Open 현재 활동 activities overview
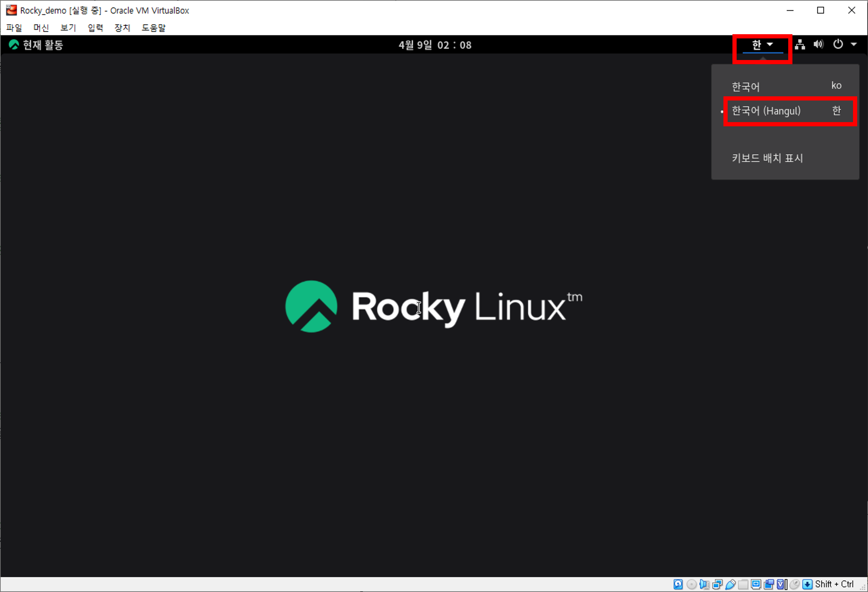868x592 pixels. [x=36, y=45]
